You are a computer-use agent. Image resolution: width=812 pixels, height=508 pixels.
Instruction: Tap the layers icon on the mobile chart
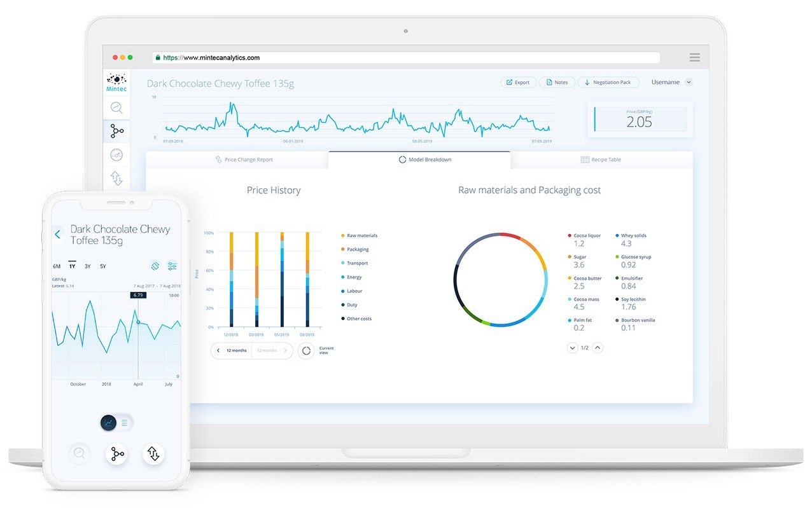(x=155, y=266)
